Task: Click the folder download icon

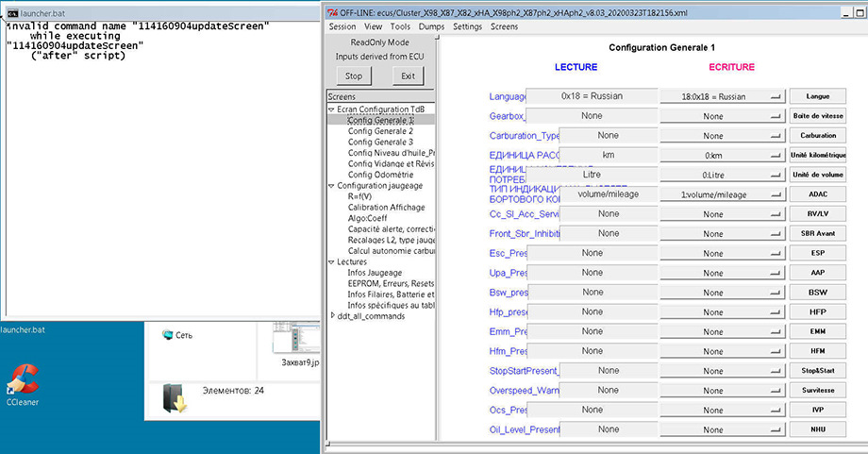Action: click(173, 398)
